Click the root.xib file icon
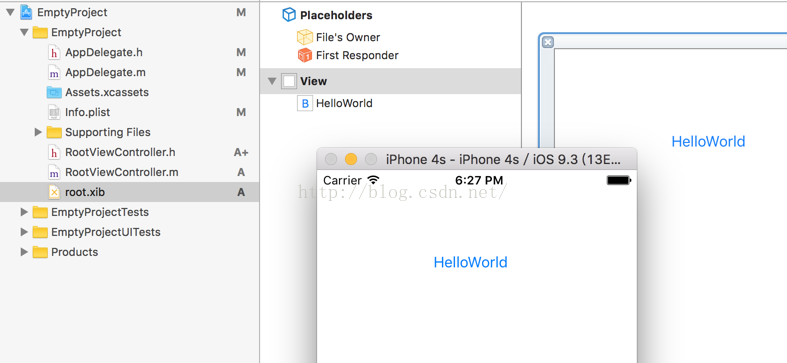 pos(54,192)
